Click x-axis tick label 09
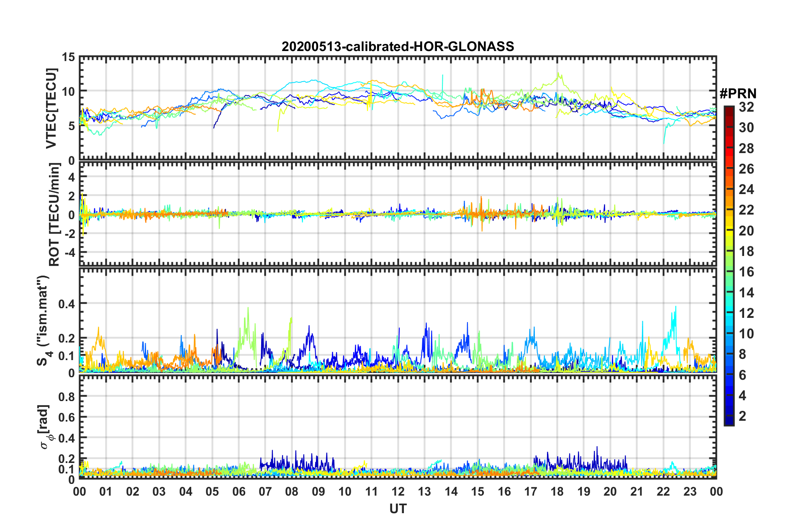Screen dimensions: 796x532 point(318,491)
